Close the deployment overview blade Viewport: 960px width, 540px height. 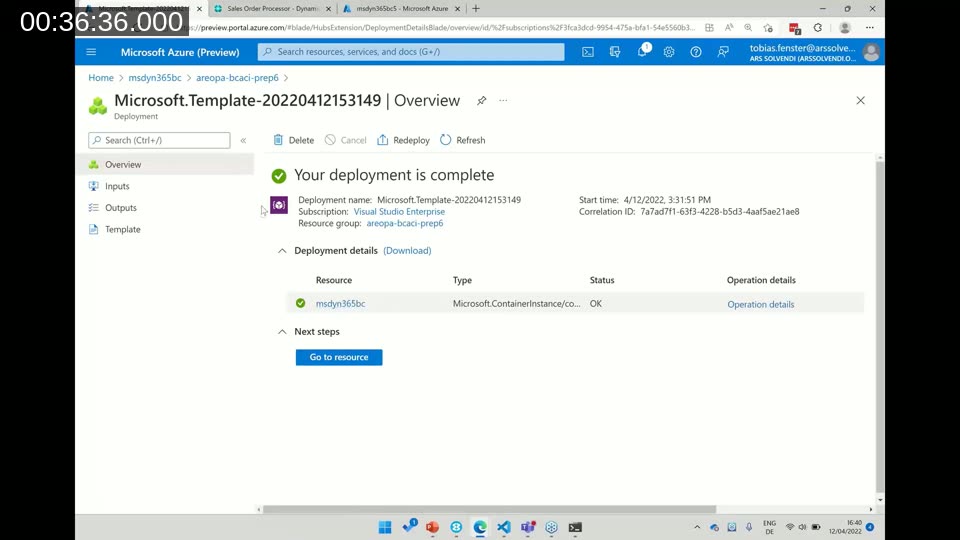860,100
